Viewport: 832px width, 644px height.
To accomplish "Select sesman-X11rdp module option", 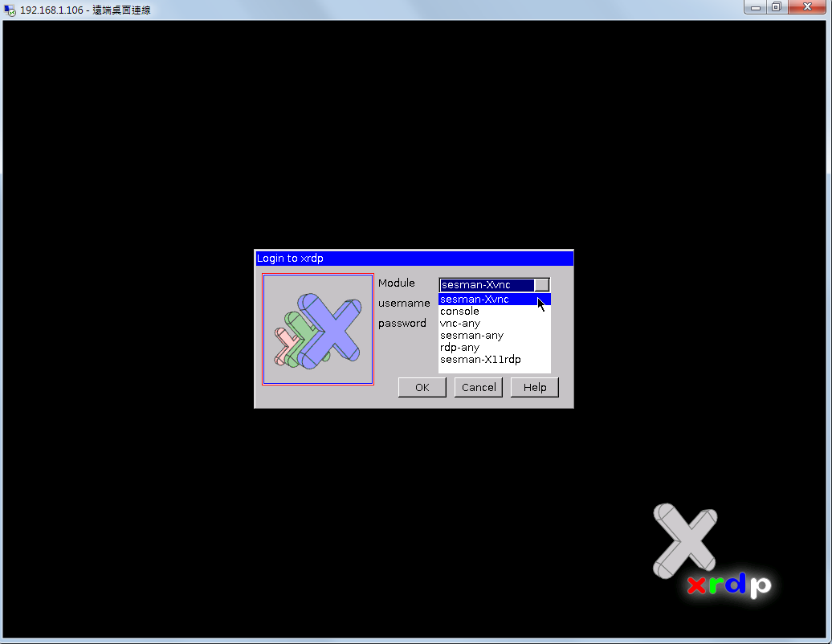I will 480,360.
